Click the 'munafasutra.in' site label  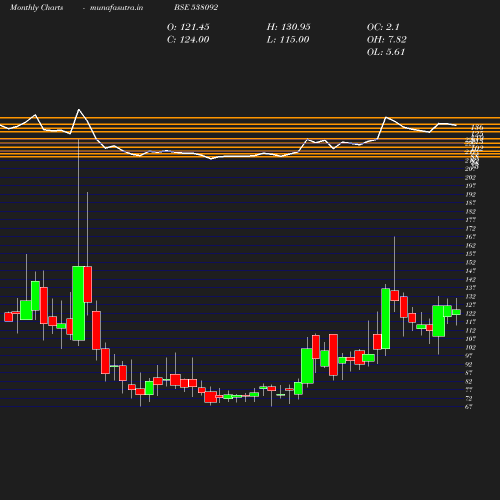click(x=116, y=8)
